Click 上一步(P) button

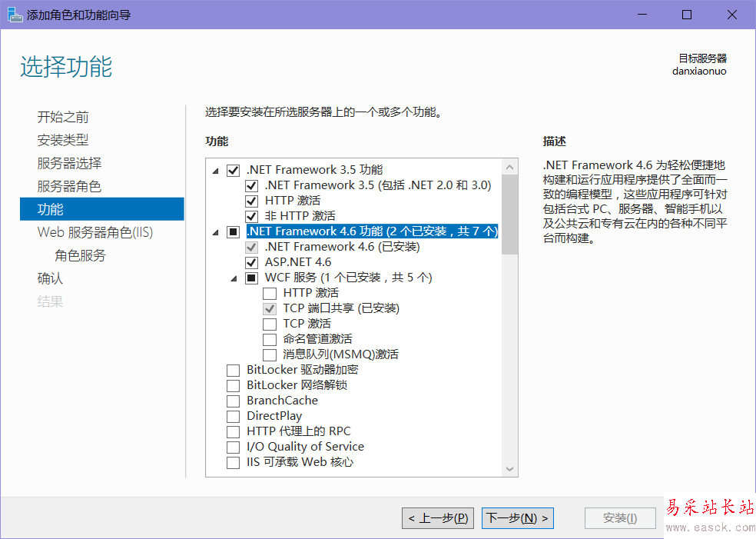438,518
